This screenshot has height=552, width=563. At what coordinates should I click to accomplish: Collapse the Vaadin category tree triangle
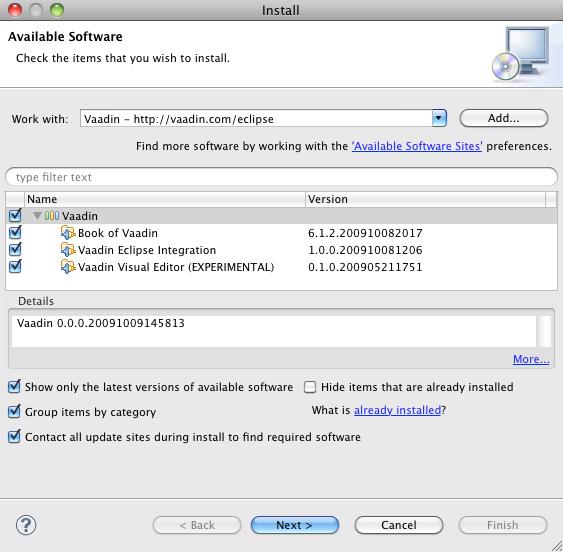pos(37,215)
